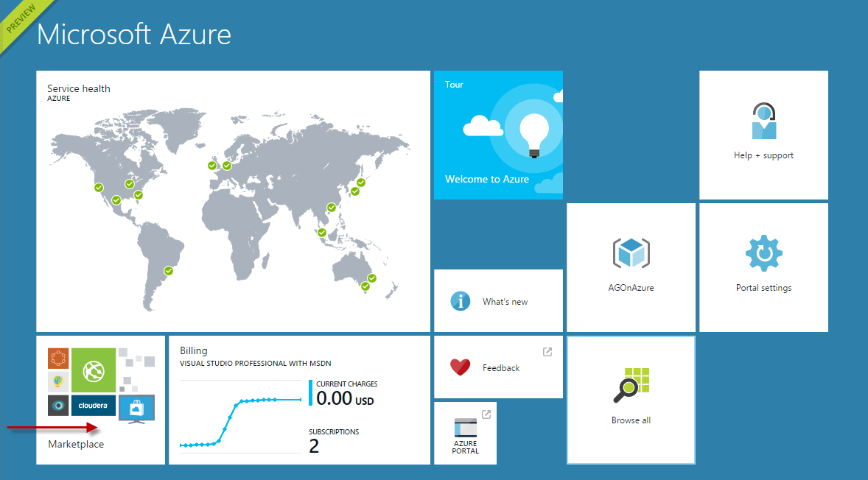The height and width of the screenshot is (480, 868).
Task: Open the Billing tile heading
Action: (194, 351)
